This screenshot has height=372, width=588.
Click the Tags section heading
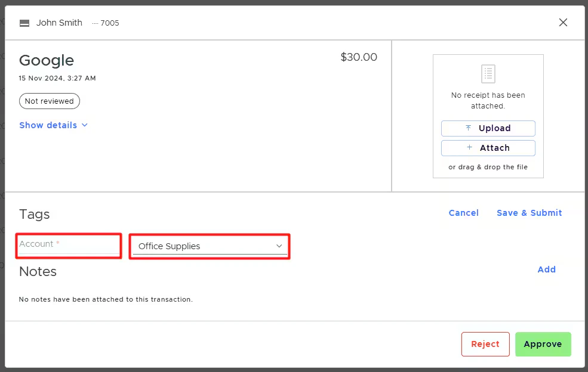point(35,214)
